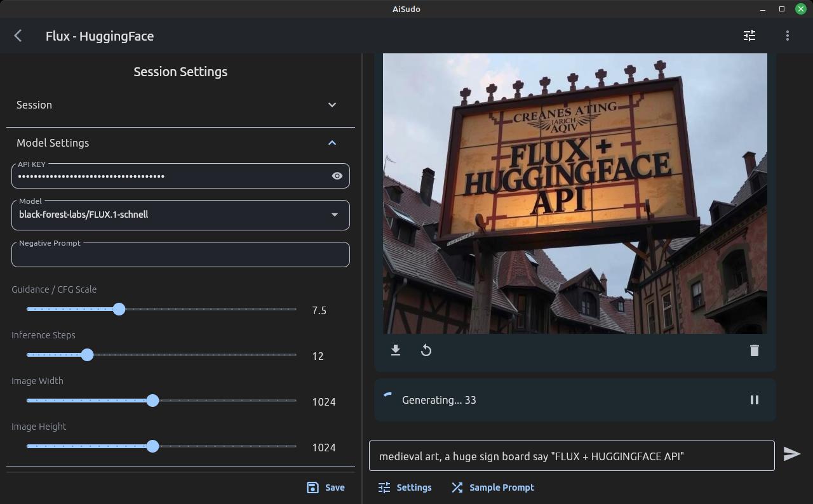Click the Settings button below the prompt
The width and height of the screenshot is (813, 504).
(x=405, y=487)
